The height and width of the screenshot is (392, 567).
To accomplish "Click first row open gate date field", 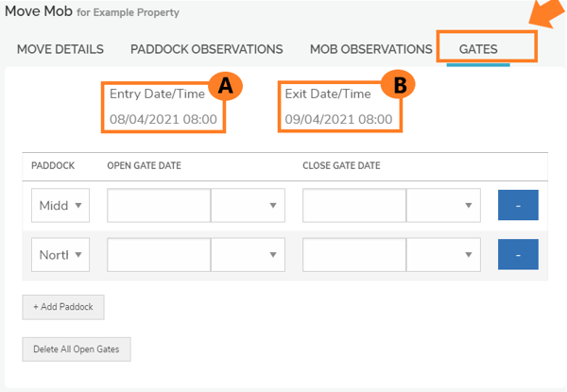I will click(x=159, y=205).
